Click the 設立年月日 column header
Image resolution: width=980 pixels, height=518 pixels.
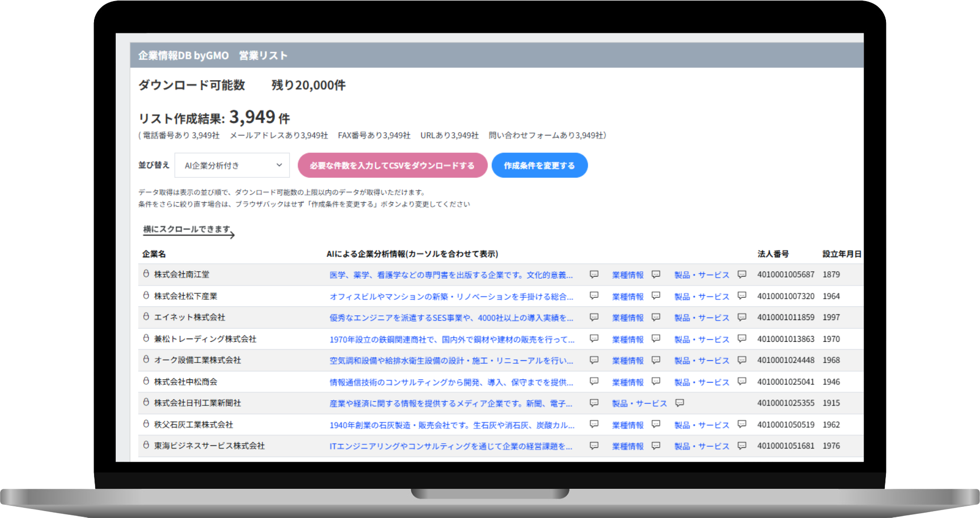tap(841, 254)
